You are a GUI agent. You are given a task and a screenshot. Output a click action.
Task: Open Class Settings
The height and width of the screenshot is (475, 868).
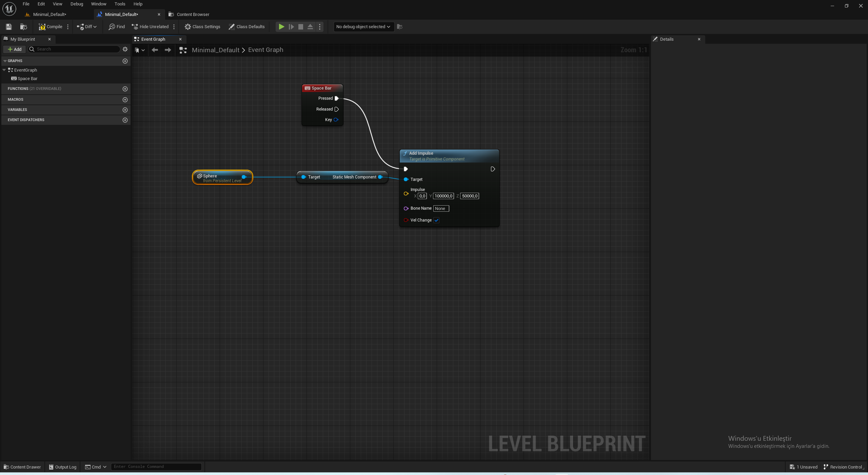pos(202,26)
